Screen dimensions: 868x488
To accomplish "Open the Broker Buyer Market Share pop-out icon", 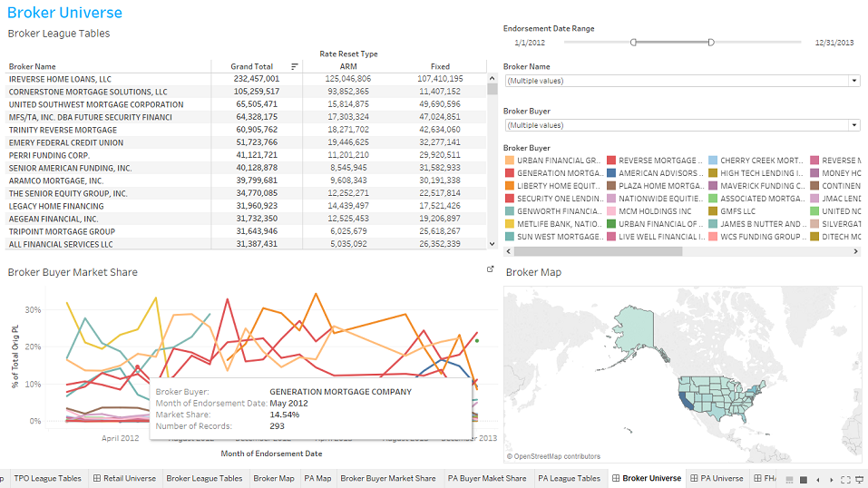I will (490, 269).
